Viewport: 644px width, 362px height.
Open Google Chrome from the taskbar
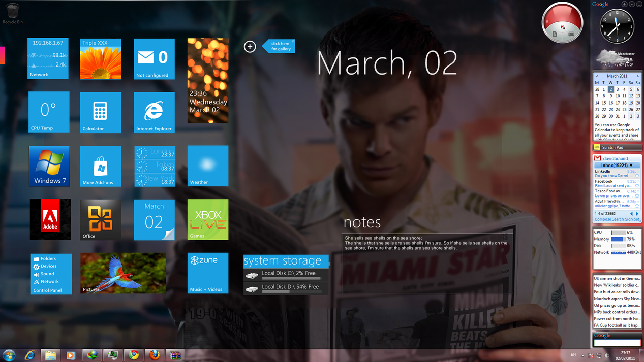[133, 355]
